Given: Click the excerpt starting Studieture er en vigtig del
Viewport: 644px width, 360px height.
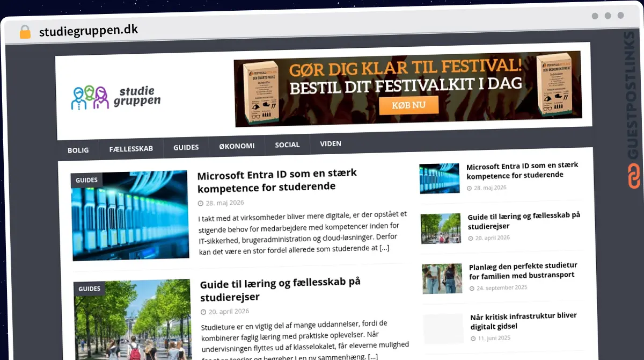Looking at the screenshot, I should (x=305, y=340).
